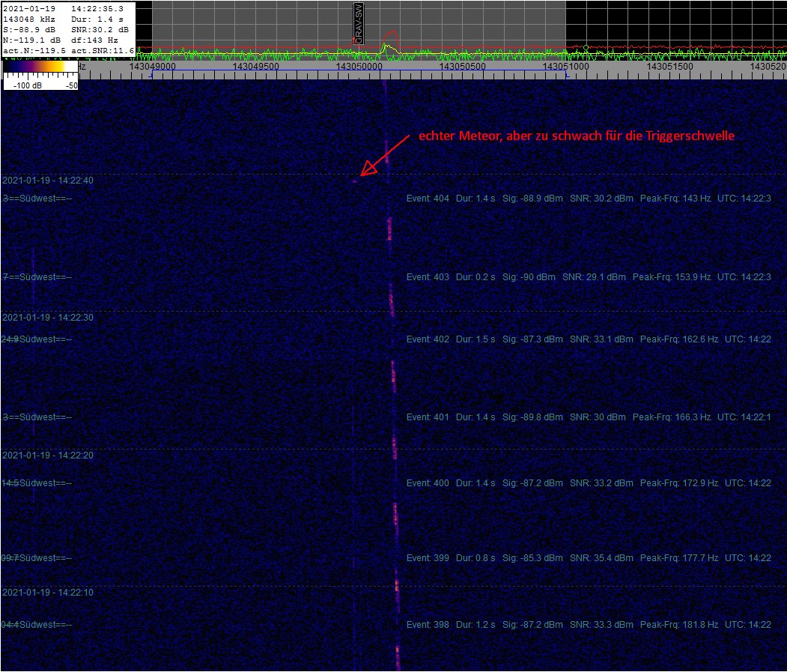The image size is (787, 672).
Task: Select the Event 399 annotation text
Action: coord(589,558)
